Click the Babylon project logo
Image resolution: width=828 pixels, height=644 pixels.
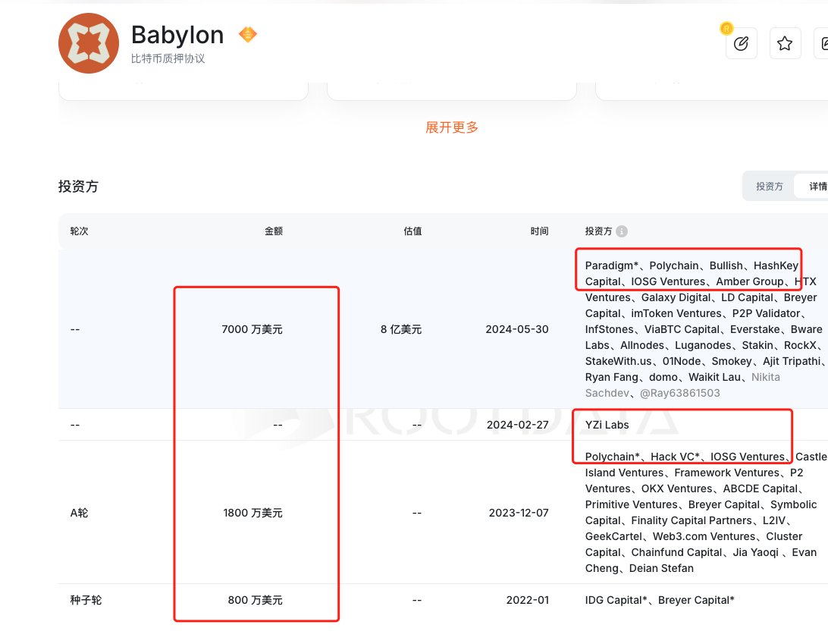[89, 43]
